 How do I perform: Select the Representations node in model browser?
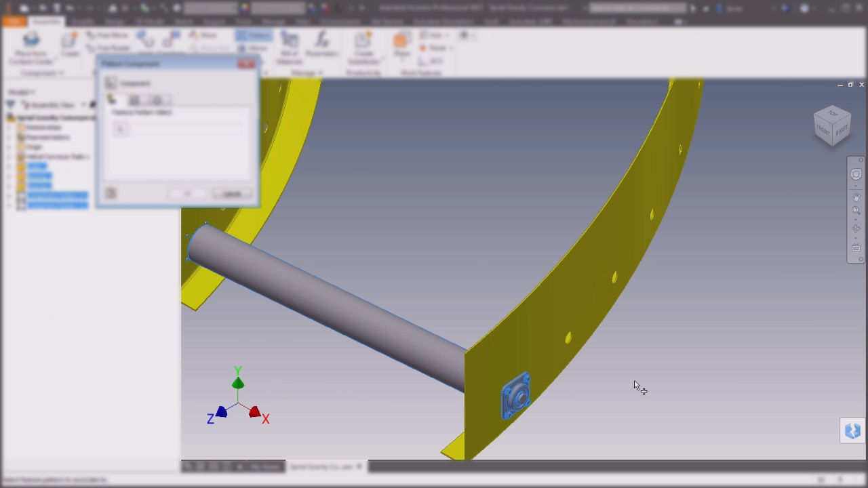click(47, 137)
